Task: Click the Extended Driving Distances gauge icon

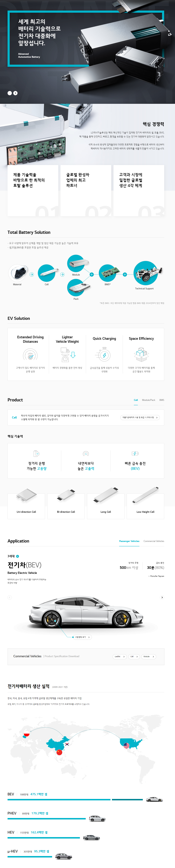Action: (30, 355)
